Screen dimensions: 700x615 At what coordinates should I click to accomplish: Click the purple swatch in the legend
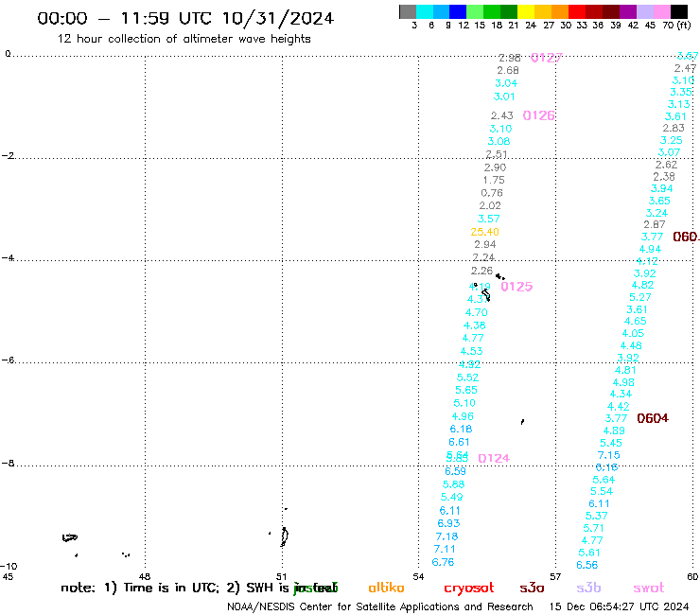coord(628,11)
